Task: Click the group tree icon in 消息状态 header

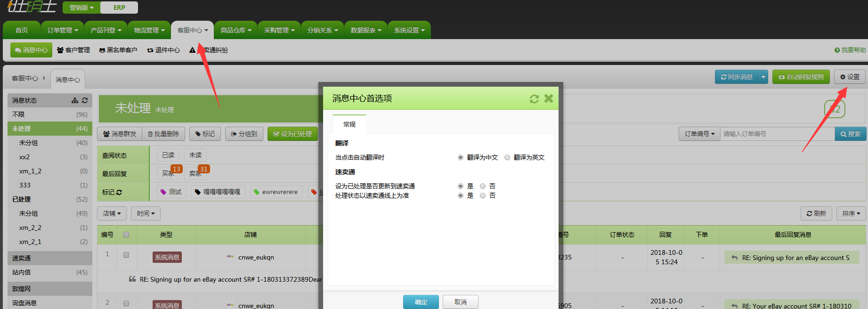Action: click(x=75, y=100)
